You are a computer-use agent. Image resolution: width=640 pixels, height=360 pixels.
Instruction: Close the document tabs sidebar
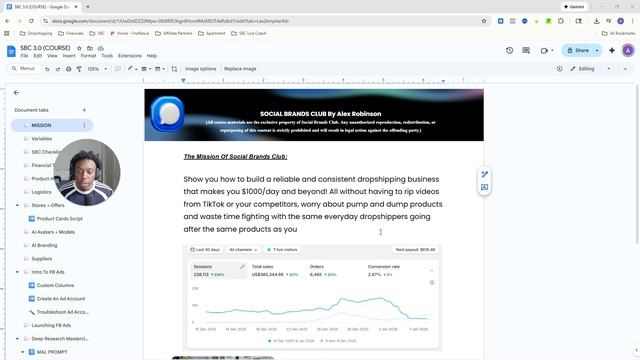click(x=16, y=93)
